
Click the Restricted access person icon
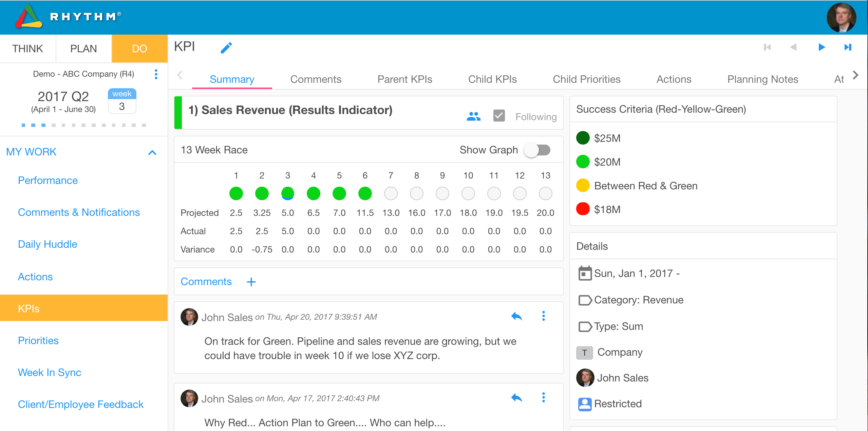tap(585, 404)
